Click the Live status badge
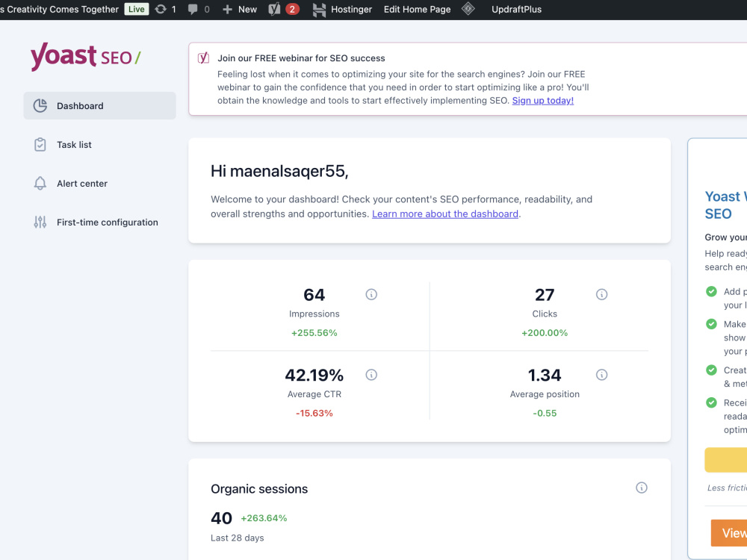The height and width of the screenshot is (560, 747). pos(136,9)
